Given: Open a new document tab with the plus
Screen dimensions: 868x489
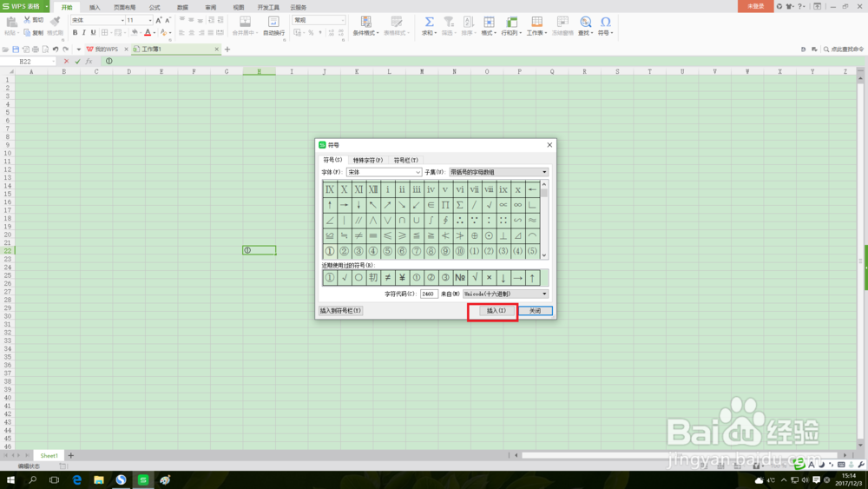Looking at the screenshot, I should [x=227, y=50].
